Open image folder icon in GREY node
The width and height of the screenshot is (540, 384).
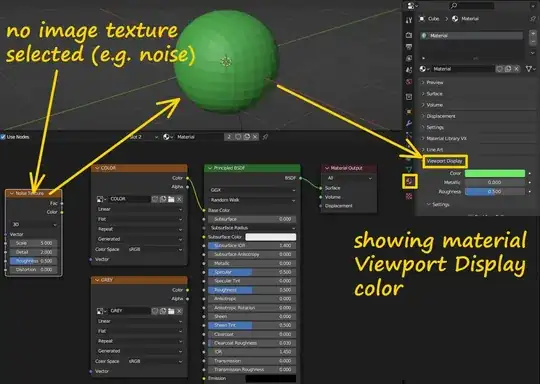click(171, 311)
